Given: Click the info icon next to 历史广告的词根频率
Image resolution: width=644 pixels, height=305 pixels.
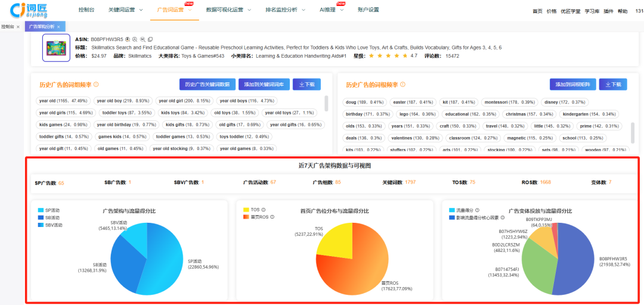Looking at the screenshot, I should [403, 85].
